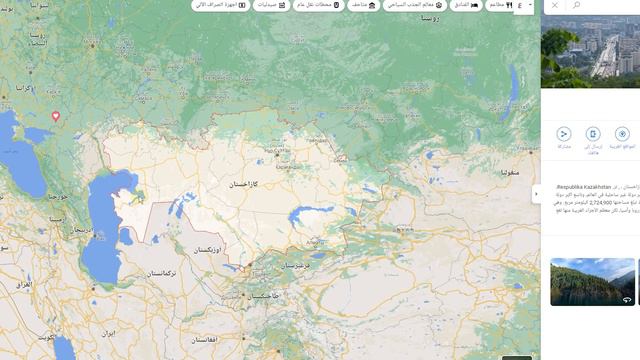The image size is (640, 360).
Task: Click the 360 view icon on lake photo
Action: point(627,300)
